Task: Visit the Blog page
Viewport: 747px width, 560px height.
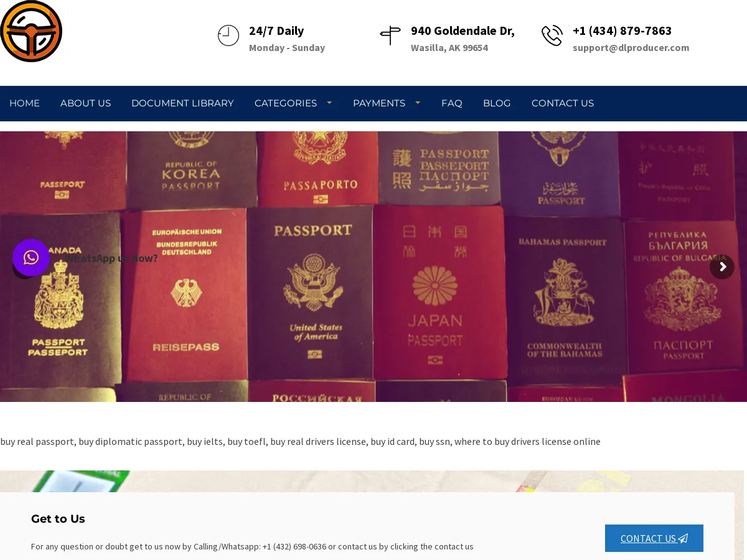Action: click(497, 103)
